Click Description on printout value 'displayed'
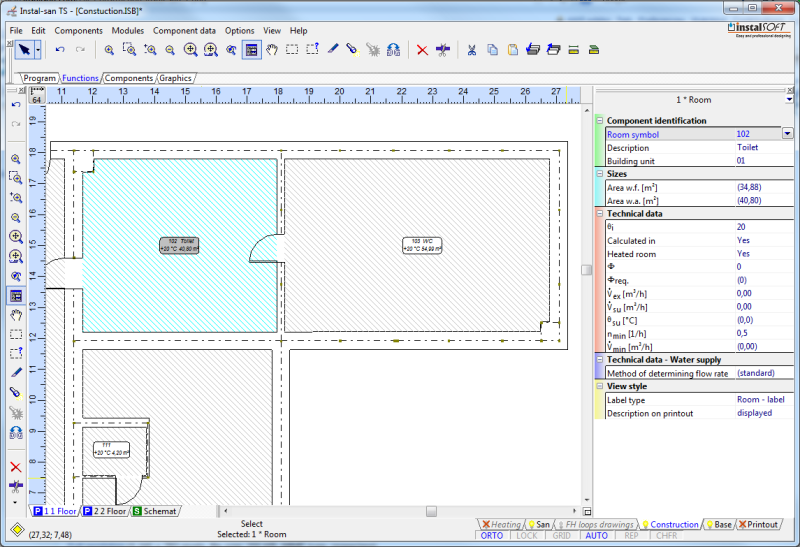Screen dimensions: 800x547 (x=755, y=413)
